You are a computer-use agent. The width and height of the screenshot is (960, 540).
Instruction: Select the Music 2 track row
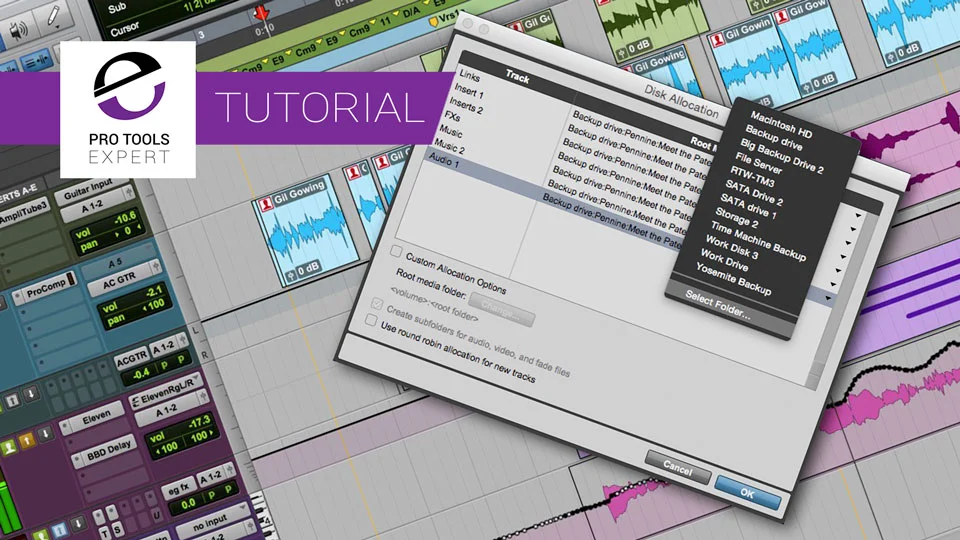click(449, 146)
